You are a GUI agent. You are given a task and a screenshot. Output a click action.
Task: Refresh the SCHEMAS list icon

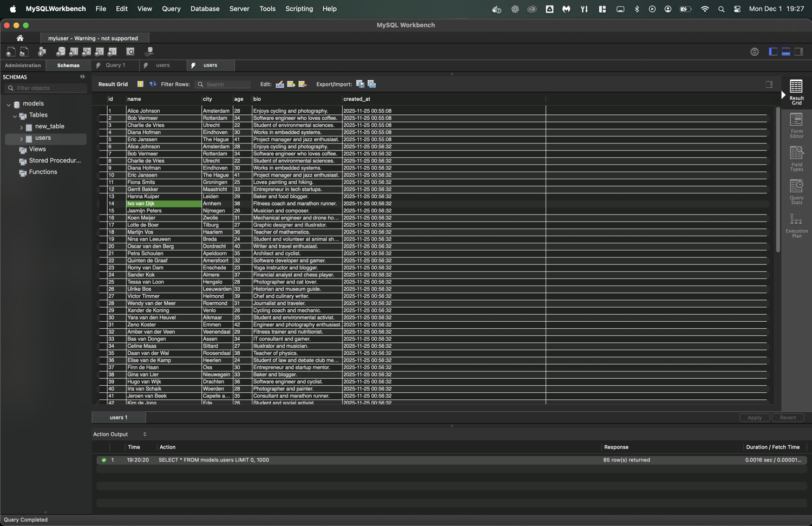pyautogui.click(x=83, y=77)
